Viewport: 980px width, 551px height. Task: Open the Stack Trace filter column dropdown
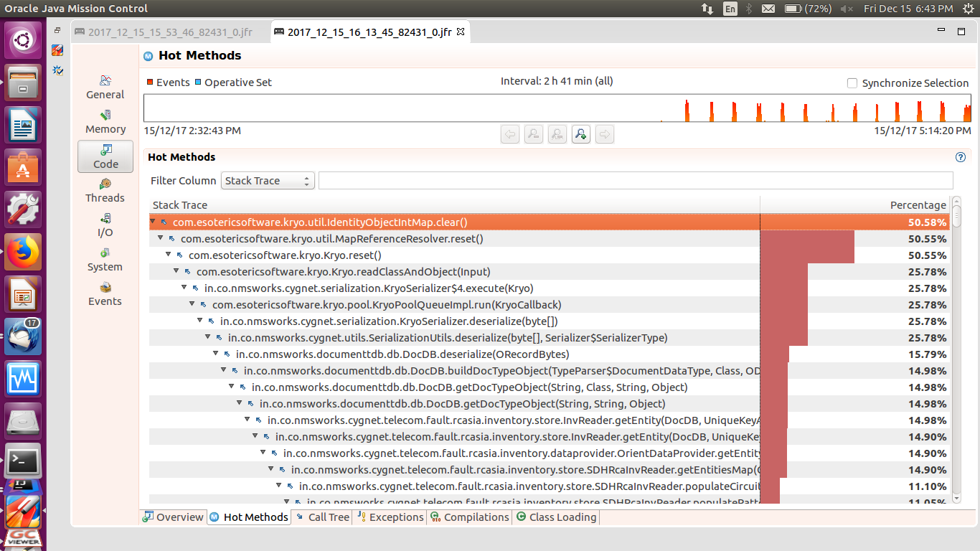tap(267, 180)
